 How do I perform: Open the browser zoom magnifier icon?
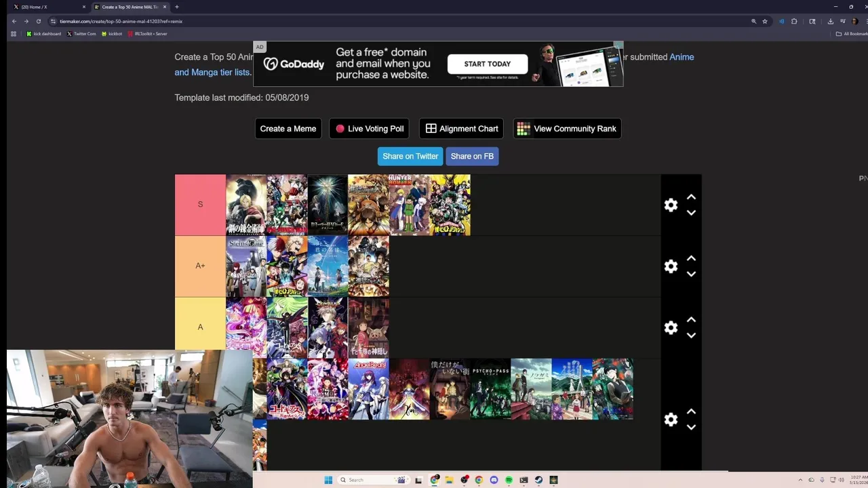tap(753, 21)
